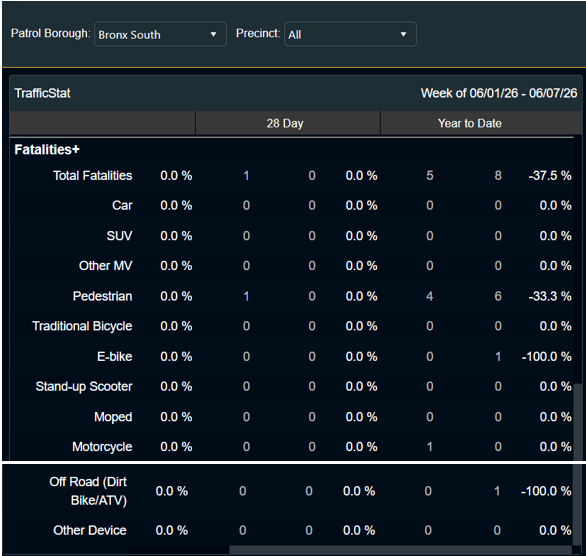Select the 28 Day column header
This screenshot has width=586, height=556.
pos(285,123)
